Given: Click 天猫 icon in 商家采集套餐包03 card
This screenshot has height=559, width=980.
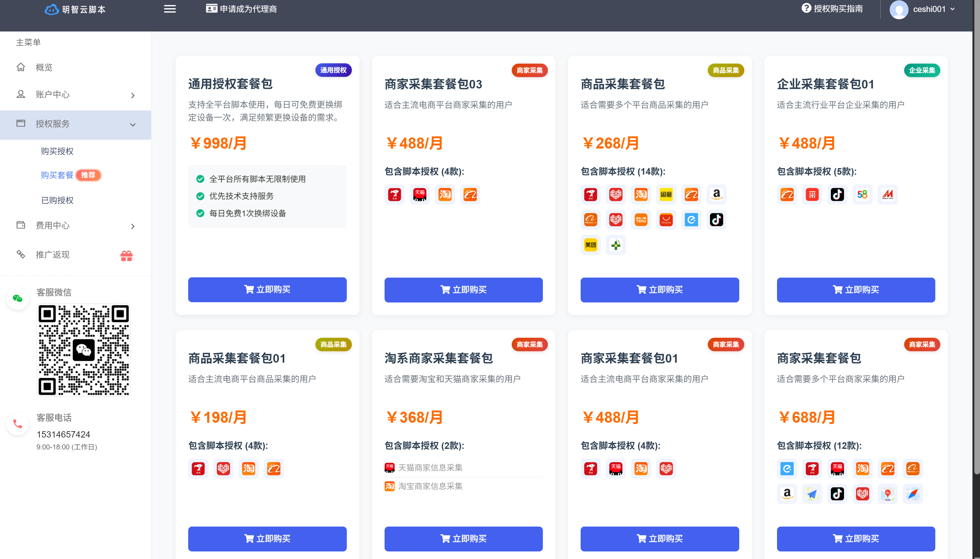Looking at the screenshot, I should tap(420, 194).
